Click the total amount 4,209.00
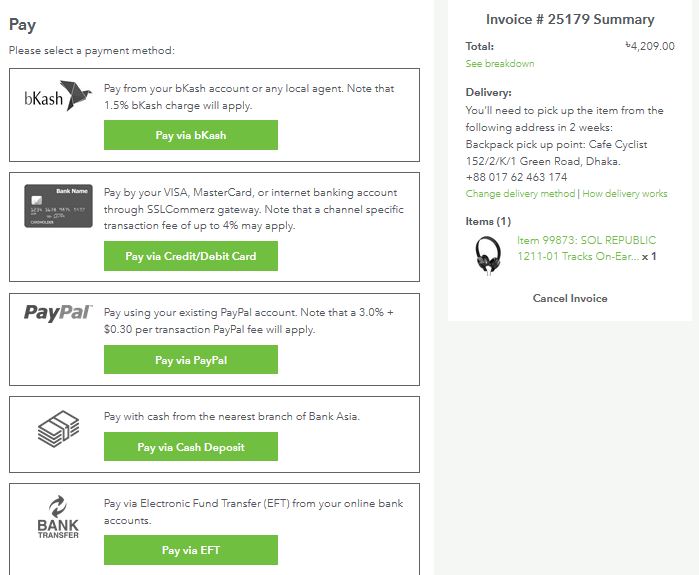The width and height of the screenshot is (699, 575). pyautogui.click(x=650, y=46)
